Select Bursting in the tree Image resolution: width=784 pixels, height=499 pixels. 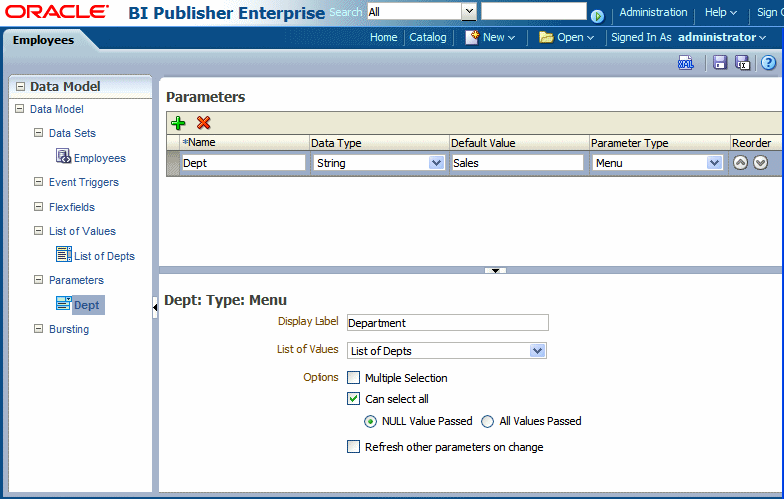tap(68, 329)
